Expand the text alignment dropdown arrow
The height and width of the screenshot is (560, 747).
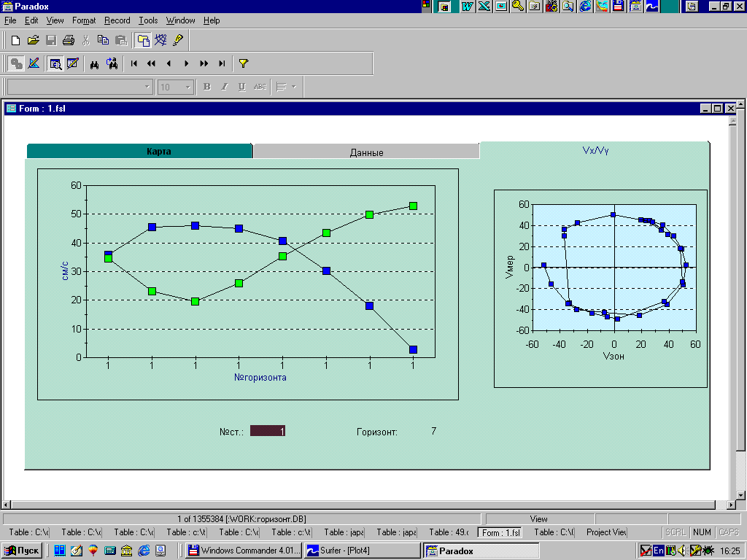(x=293, y=87)
